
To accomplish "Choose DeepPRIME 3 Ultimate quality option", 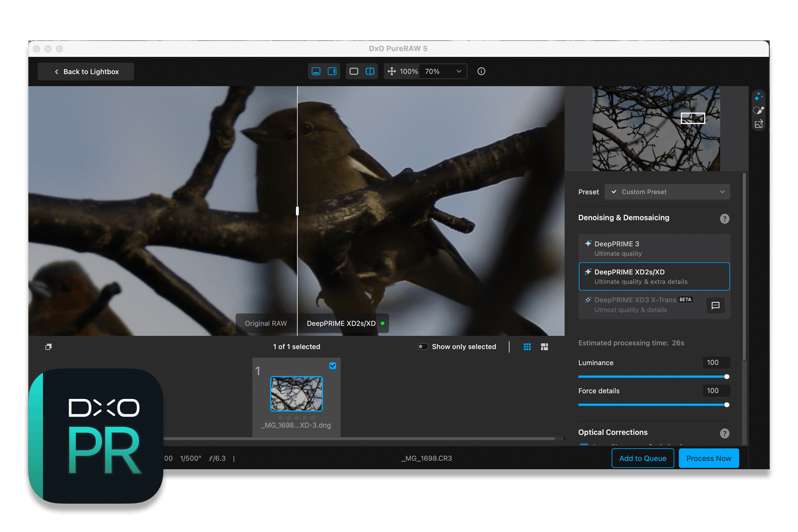I will pos(654,248).
